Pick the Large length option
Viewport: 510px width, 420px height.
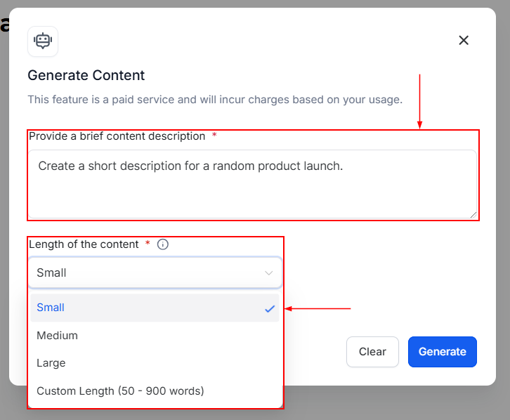tap(51, 363)
